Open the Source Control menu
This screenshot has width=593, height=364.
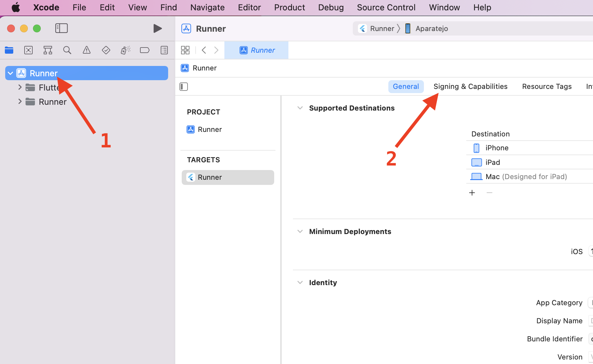tap(386, 7)
